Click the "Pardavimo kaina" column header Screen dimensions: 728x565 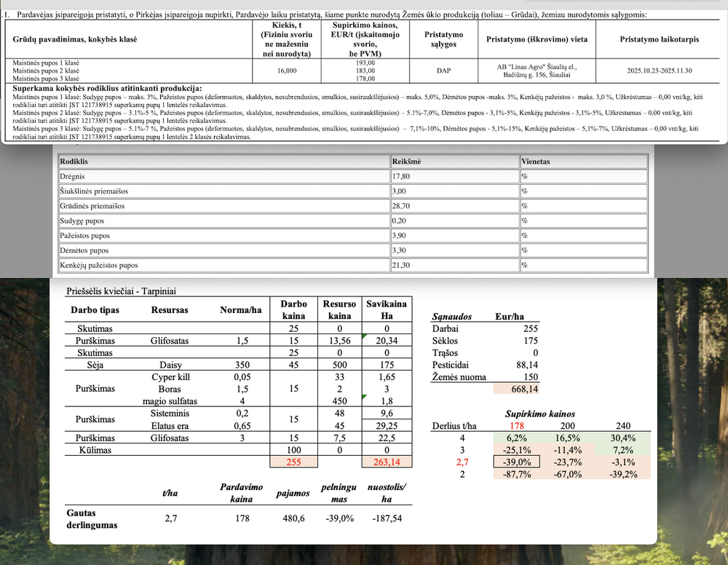tap(242, 493)
